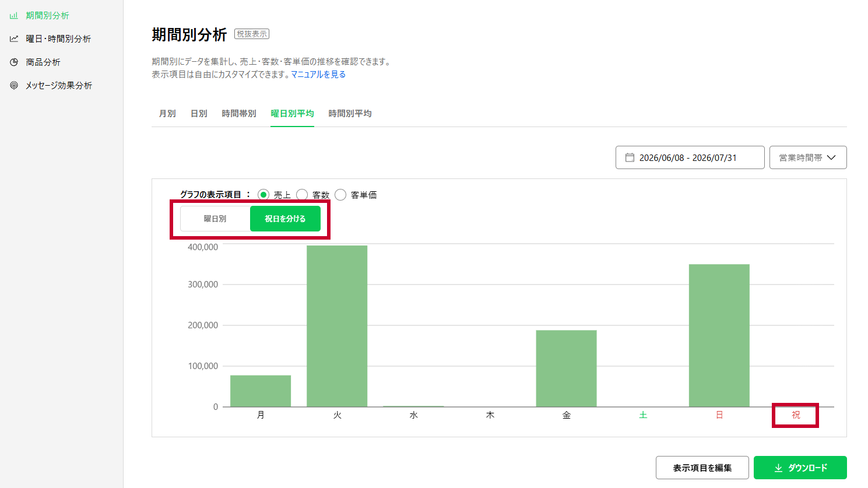
Task: Click the 日 bar in the chart
Action: 719,335
